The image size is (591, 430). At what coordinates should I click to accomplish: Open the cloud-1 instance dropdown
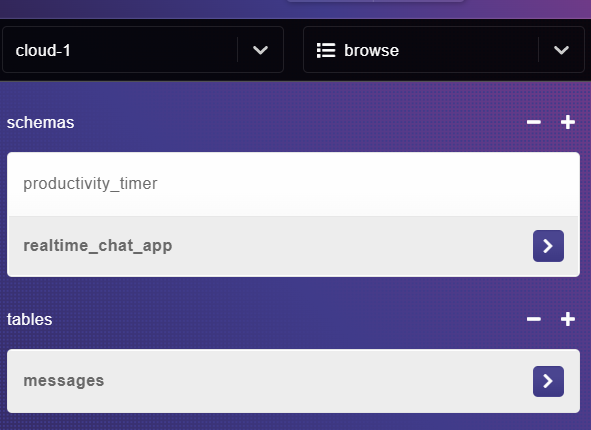point(143,50)
